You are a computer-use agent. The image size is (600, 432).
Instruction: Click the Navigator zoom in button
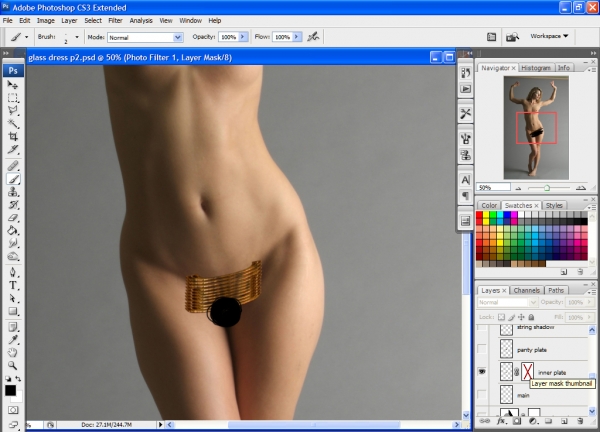click(580, 187)
